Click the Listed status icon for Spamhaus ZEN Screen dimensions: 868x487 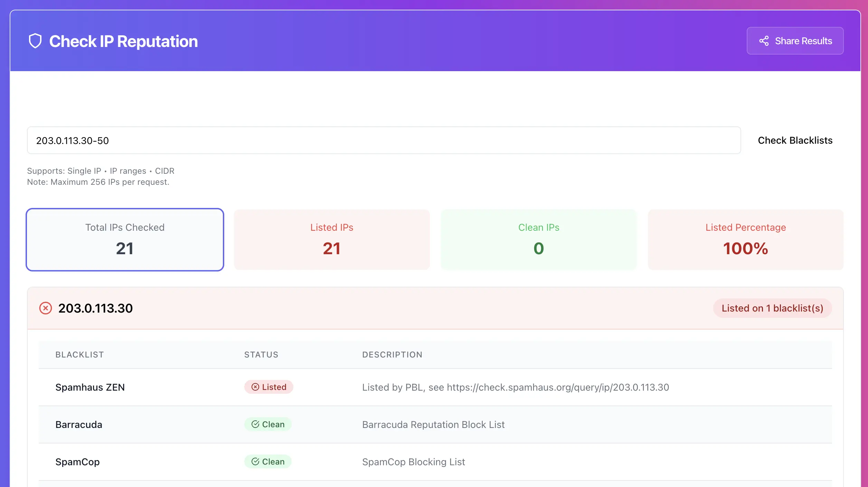tap(255, 387)
